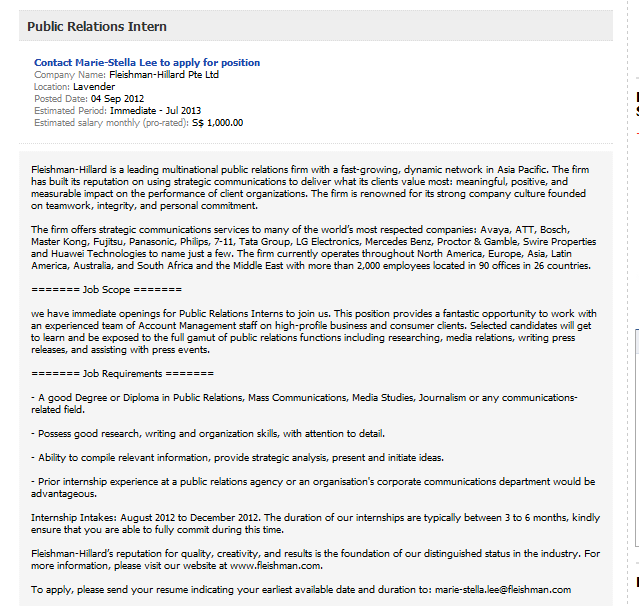Click the Possess good research requirement line
This screenshot has height=606, width=639.
tap(208, 434)
